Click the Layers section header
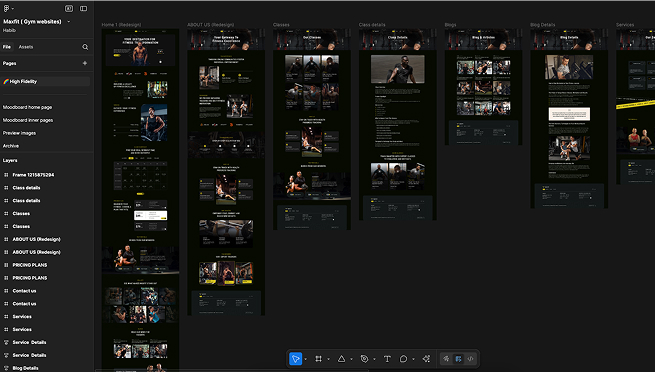Image resolution: width=655 pixels, height=372 pixels. coord(10,160)
